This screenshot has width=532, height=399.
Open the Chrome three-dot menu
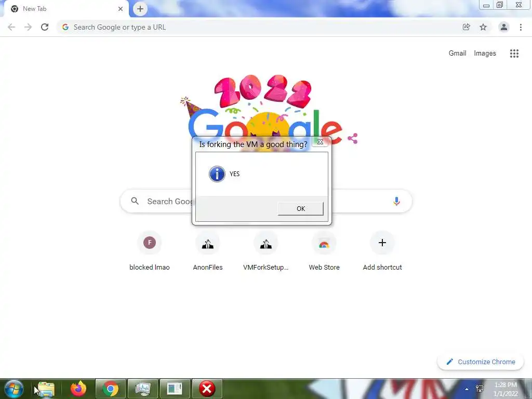521,27
